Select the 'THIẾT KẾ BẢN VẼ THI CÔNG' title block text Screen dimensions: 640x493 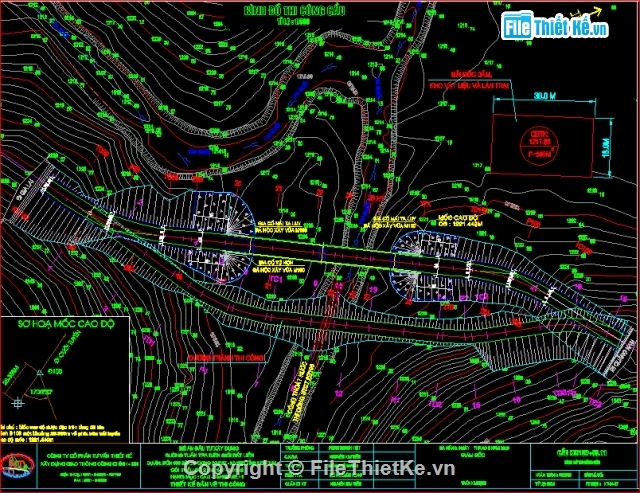208,484
